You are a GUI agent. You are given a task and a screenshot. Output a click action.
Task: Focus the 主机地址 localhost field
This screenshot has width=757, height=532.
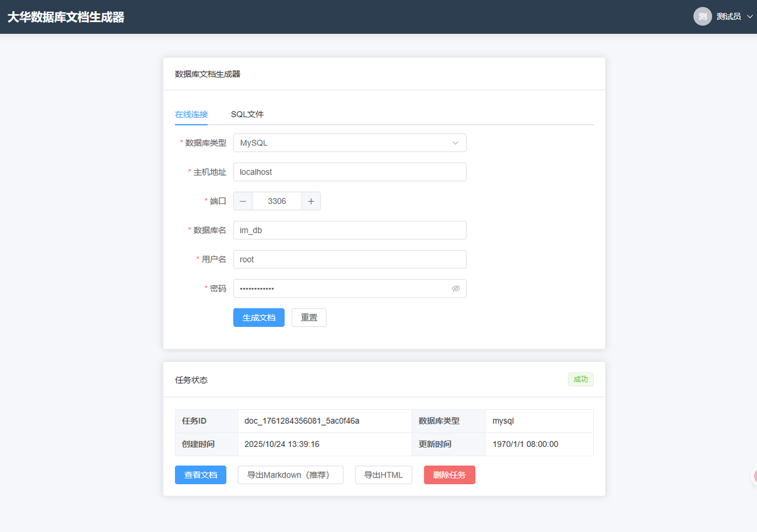[x=350, y=172]
